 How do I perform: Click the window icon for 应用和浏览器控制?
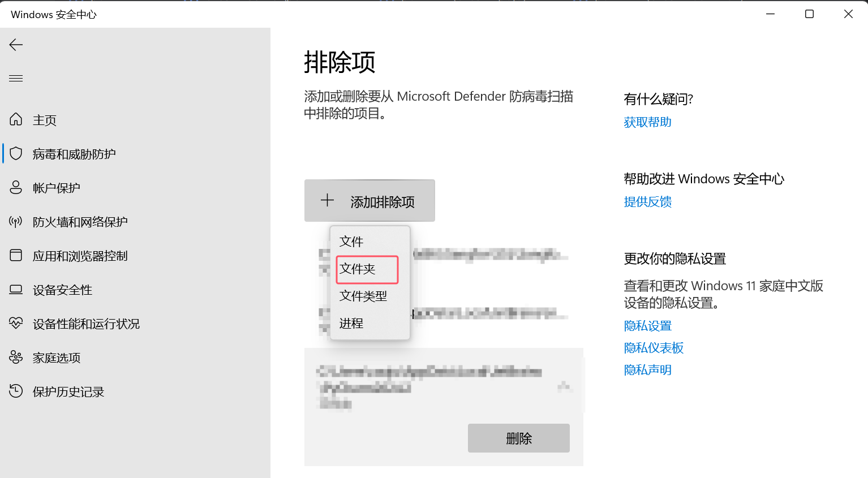(x=16, y=255)
